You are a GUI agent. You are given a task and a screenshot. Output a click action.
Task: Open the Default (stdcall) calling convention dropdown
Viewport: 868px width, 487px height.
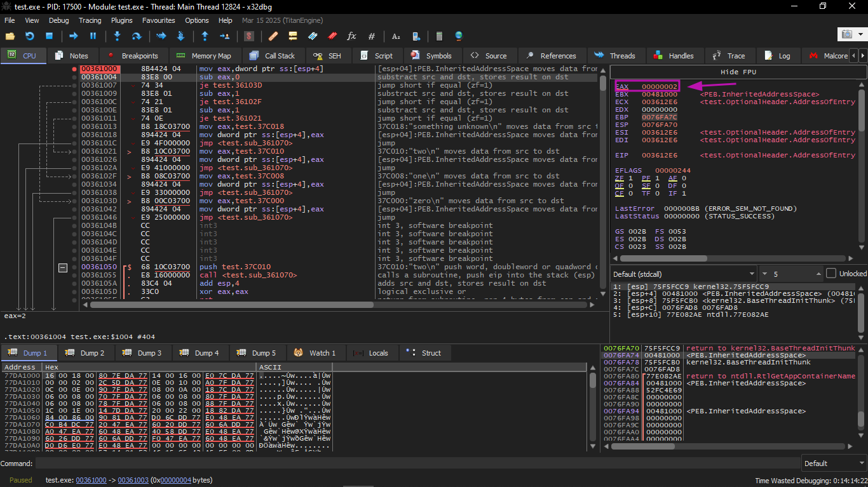[684, 274]
